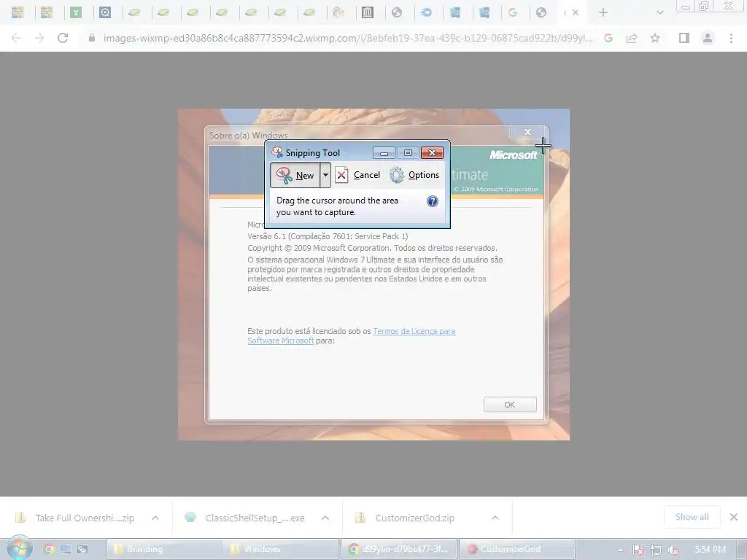The image size is (747, 560).
Task: Click the lock site info icon
Action: [91, 38]
